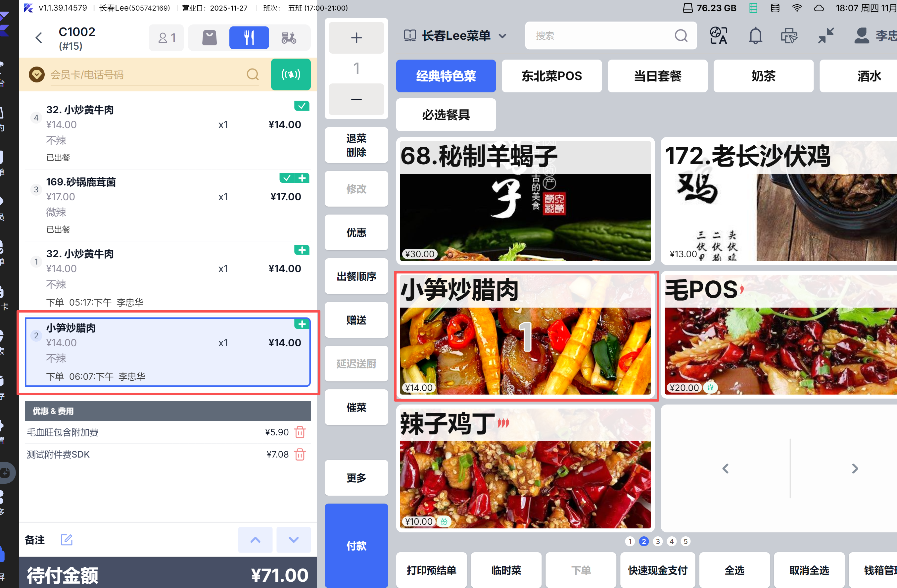Viewport: 897px width, 588px height.
Task: Click the 退菜删除 button
Action: [356, 145]
